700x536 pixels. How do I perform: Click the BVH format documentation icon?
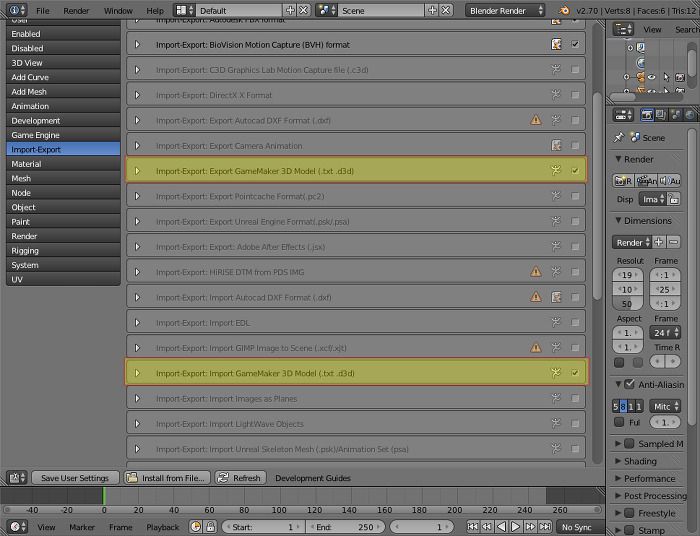[x=556, y=44]
